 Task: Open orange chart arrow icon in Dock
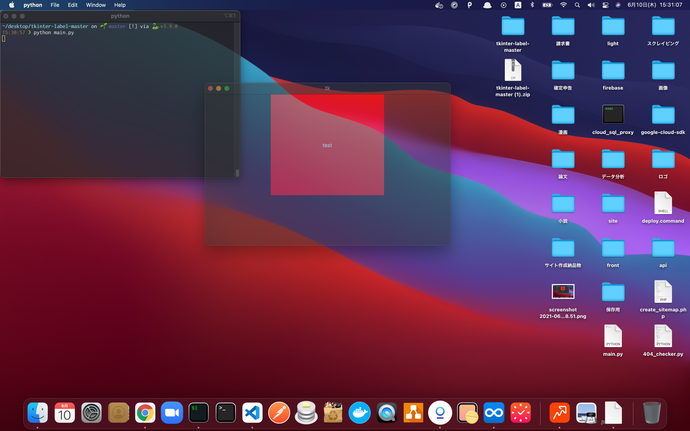coord(560,413)
